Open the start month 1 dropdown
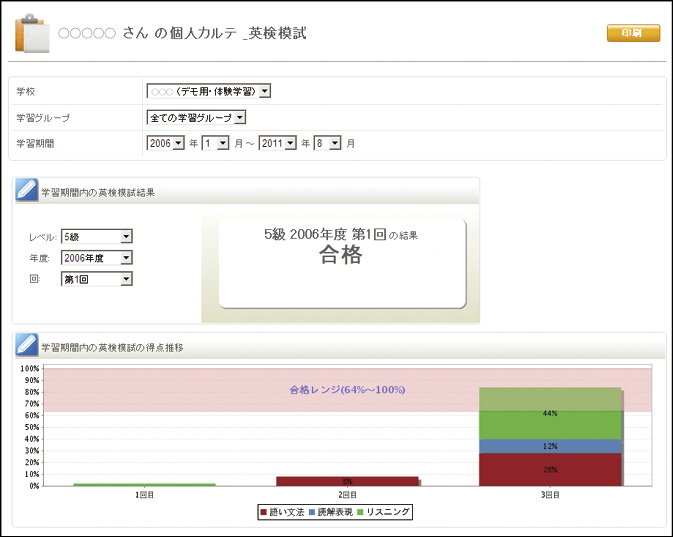 click(215, 143)
